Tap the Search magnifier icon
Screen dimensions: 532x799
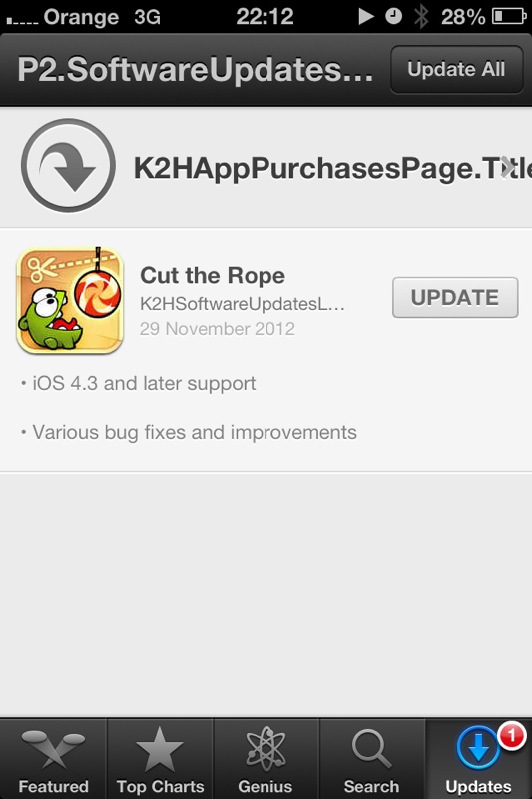371,749
